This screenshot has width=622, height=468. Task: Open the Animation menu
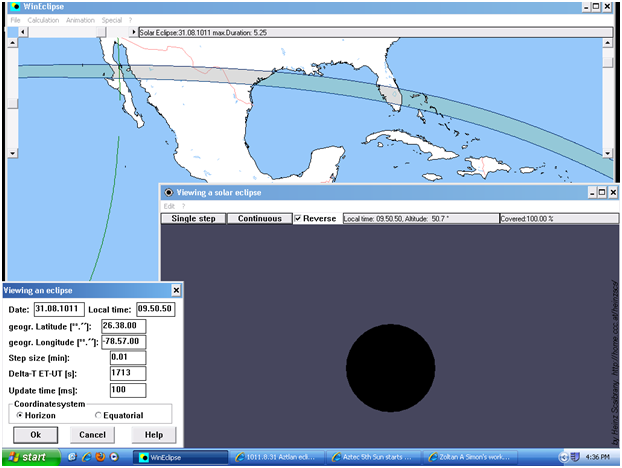[x=80, y=20]
